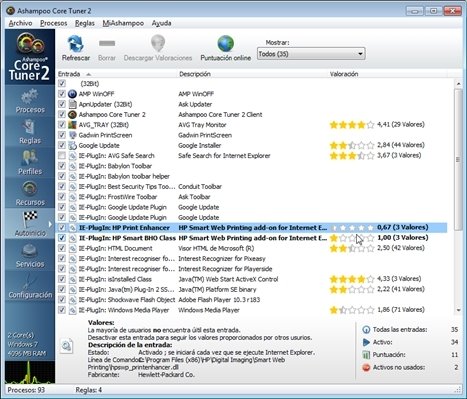Select IE-PlugIn: Babylon toolbar helper row
The width and height of the screenshot is (467, 399).
[252, 176]
